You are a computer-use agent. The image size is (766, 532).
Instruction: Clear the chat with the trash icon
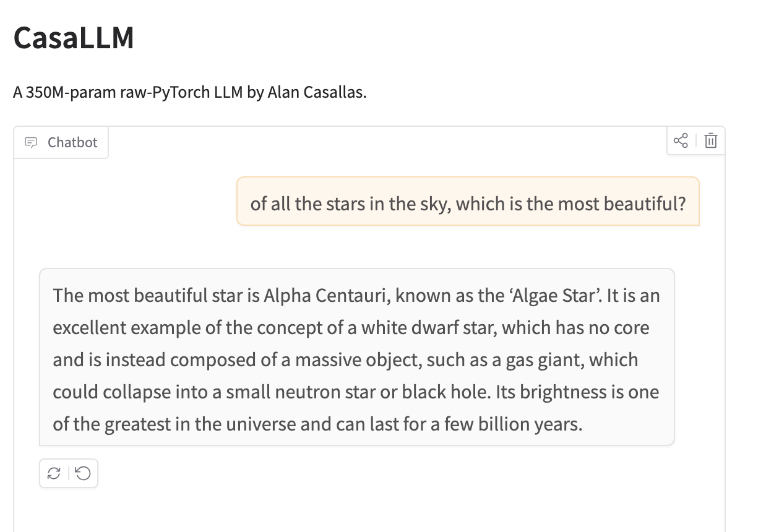pyautogui.click(x=711, y=141)
